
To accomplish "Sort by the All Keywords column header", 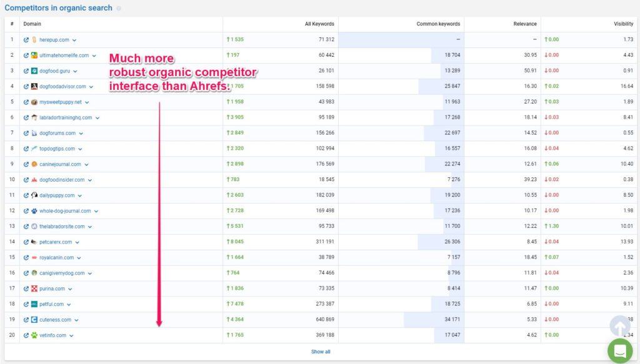I will (319, 24).
